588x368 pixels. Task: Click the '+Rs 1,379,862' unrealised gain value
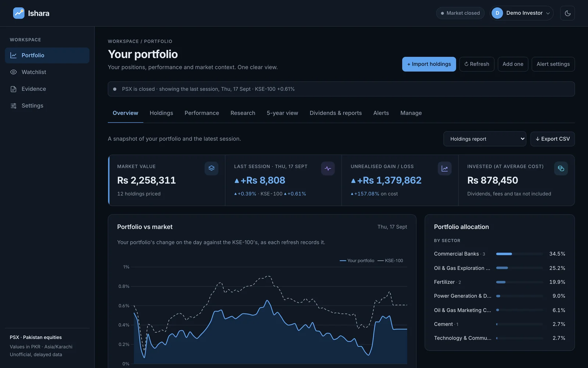click(x=386, y=180)
